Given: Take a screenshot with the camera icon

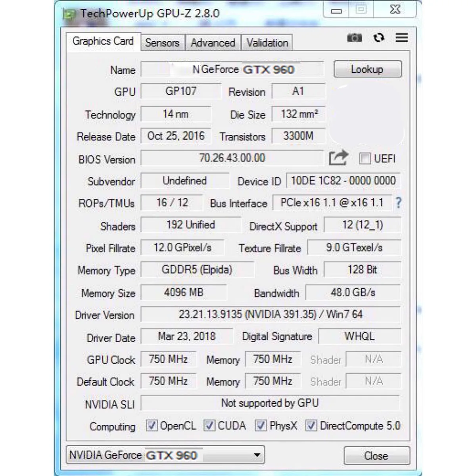Looking at the screenshot, I should 355,38.
